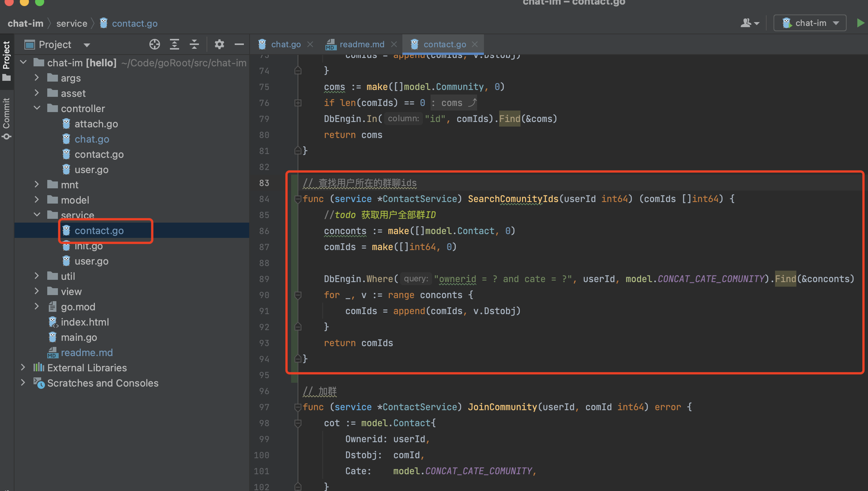Click the Find call on line 79
The width and height of the screenshot is (868, 491).
coord(509,119)
